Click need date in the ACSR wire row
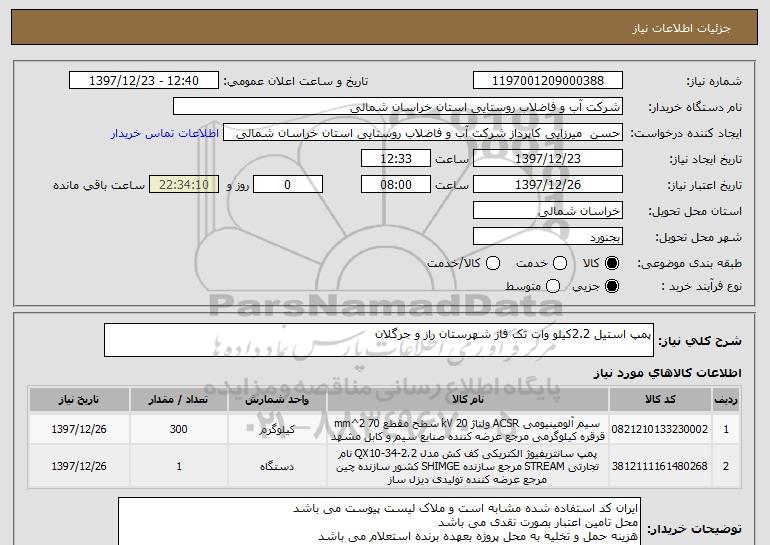Screen dimensions: 770x545 [79, 429]
